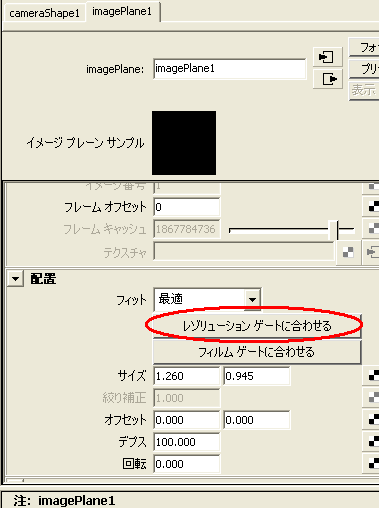Click the デプス value field

click(x=187, y=442)
